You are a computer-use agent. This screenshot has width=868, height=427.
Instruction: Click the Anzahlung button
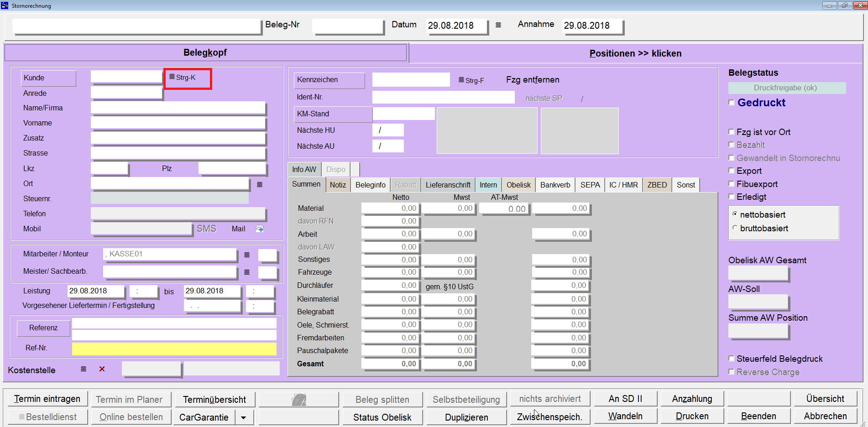[x=692, y=399]
